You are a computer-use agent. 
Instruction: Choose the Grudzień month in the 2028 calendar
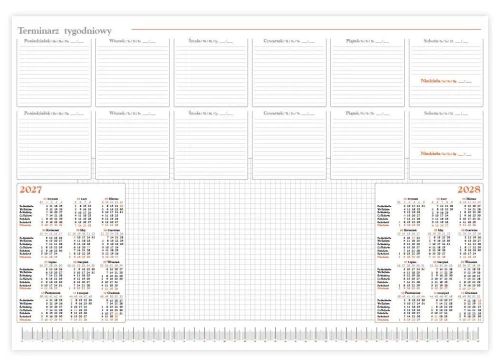[x=469, y=306]
